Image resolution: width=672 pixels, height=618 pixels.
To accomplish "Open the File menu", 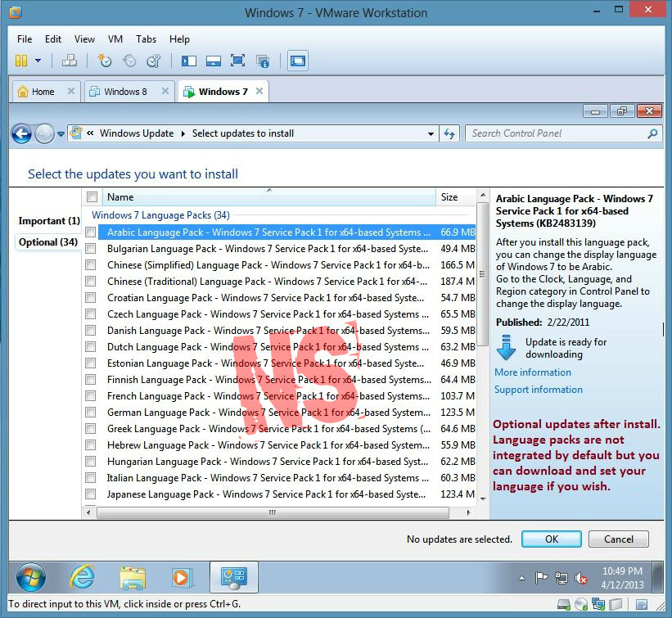I will click(25, 39).
